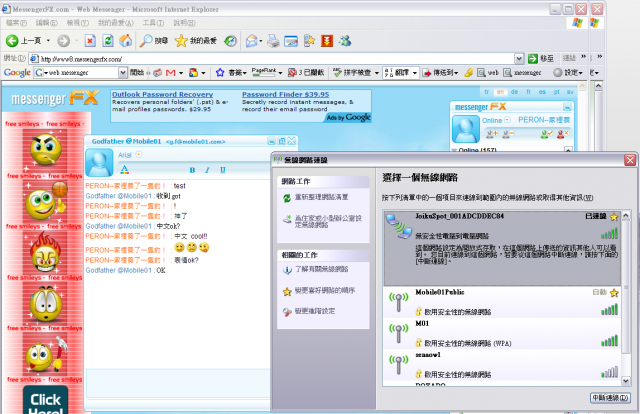
Task: Select the seasowl wireless network
Action: coord(502,365)
